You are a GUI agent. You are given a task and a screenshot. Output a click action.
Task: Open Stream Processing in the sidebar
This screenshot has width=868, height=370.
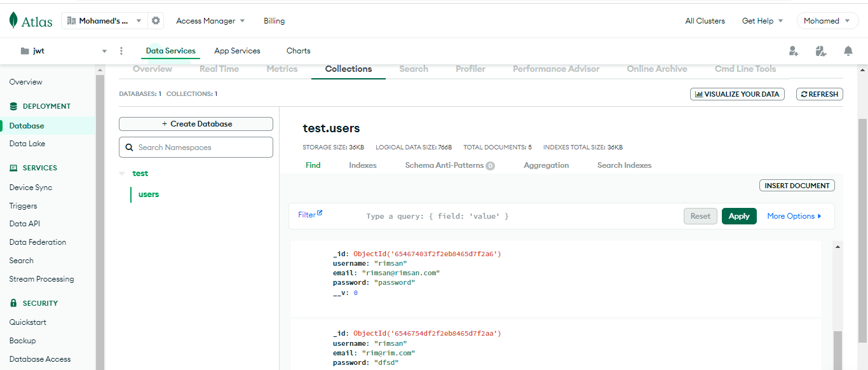click(41, 279)
